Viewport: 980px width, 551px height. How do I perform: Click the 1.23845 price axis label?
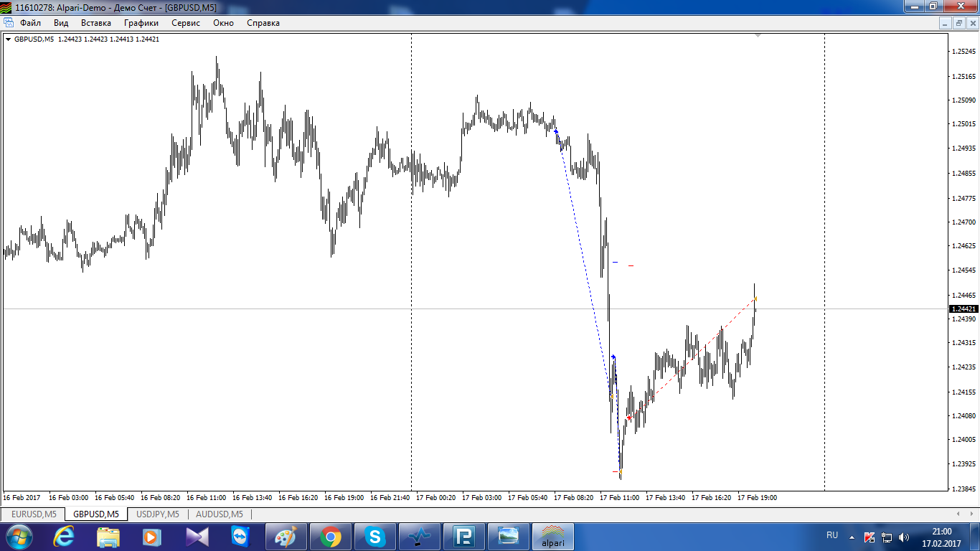(963, 489)
